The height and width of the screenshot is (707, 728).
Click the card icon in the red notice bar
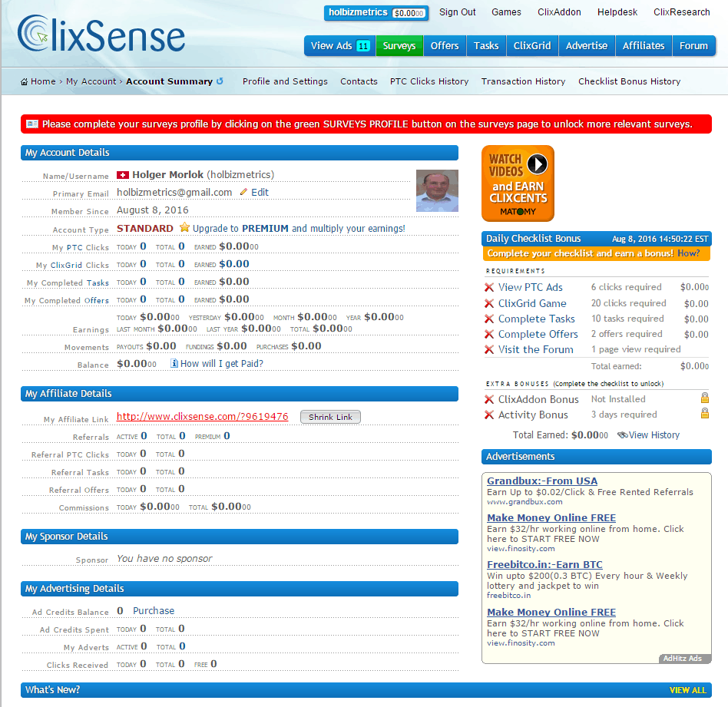tap(32, 124)
